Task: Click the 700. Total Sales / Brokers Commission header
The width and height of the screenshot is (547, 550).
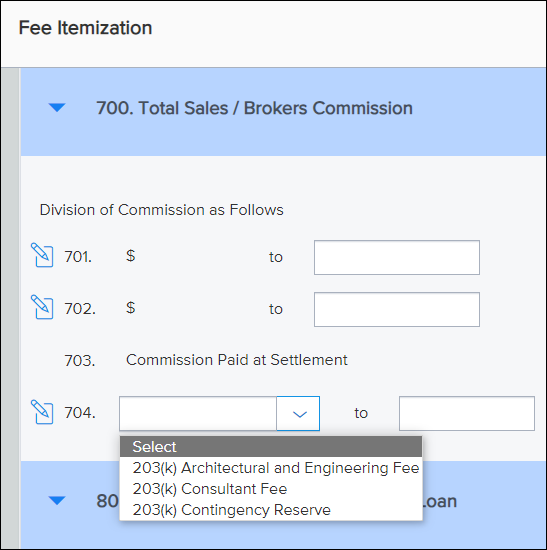Action: click(x=254, y=108)
